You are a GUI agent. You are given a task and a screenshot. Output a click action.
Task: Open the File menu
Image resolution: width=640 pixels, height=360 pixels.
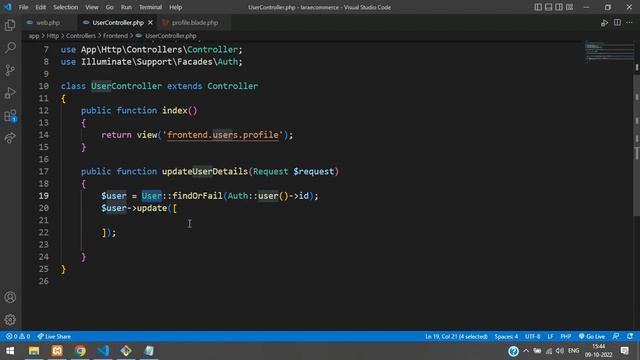23,7
